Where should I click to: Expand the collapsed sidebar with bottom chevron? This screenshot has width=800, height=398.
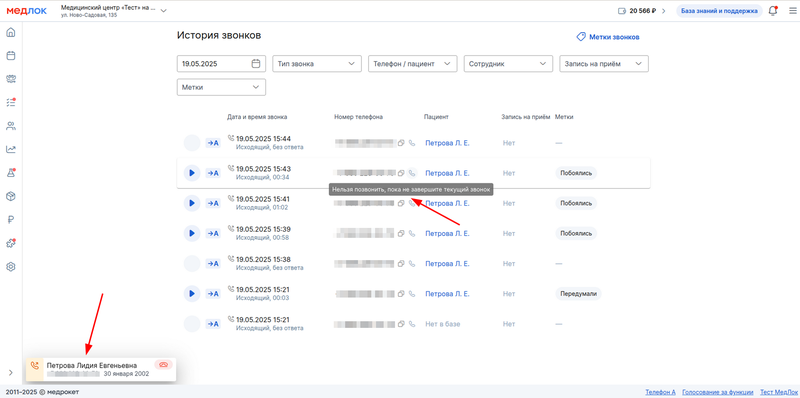[11, 372]
